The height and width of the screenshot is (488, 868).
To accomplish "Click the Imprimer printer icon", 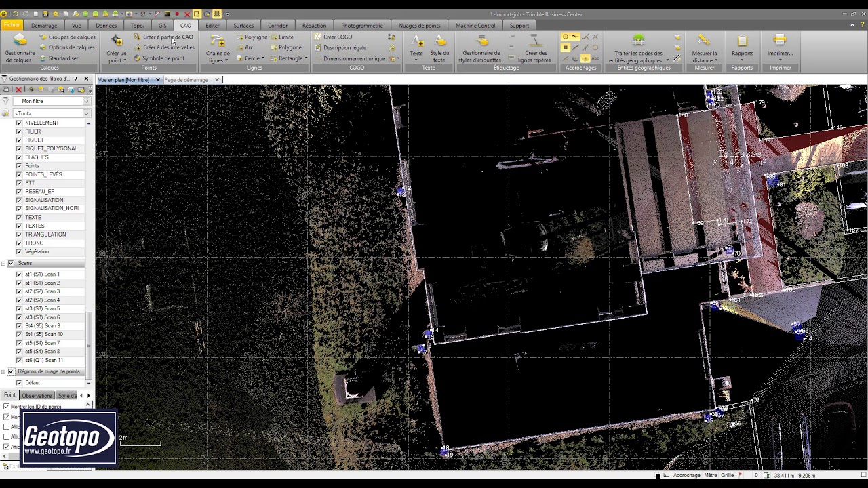I will tap(780, 41).
